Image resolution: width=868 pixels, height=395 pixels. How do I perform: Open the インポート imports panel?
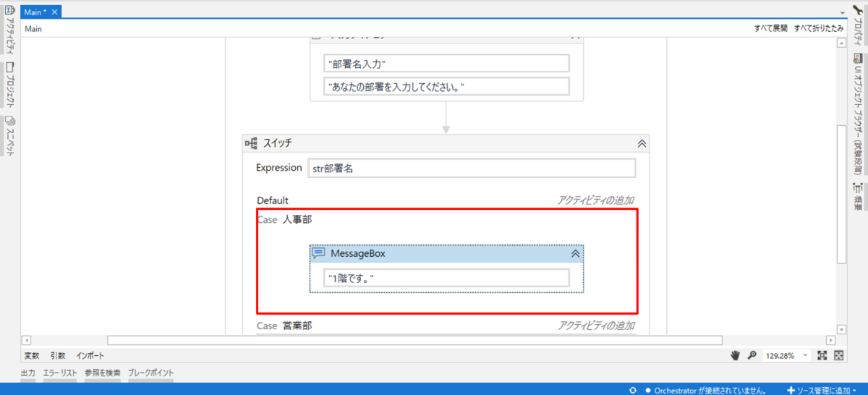coord(90,356)
